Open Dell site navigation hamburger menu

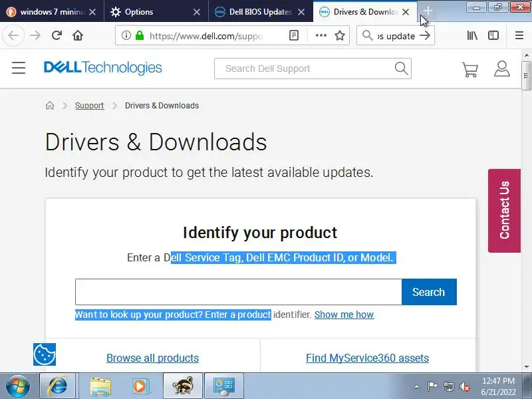19,68
